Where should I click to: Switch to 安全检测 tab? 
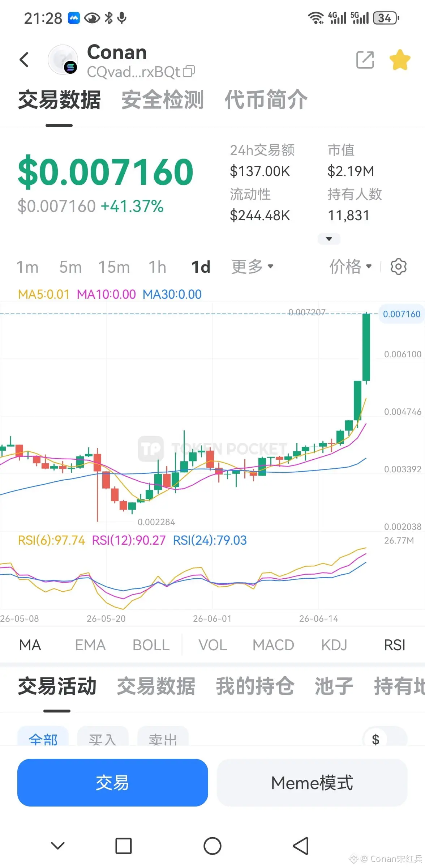click(163, 100)
